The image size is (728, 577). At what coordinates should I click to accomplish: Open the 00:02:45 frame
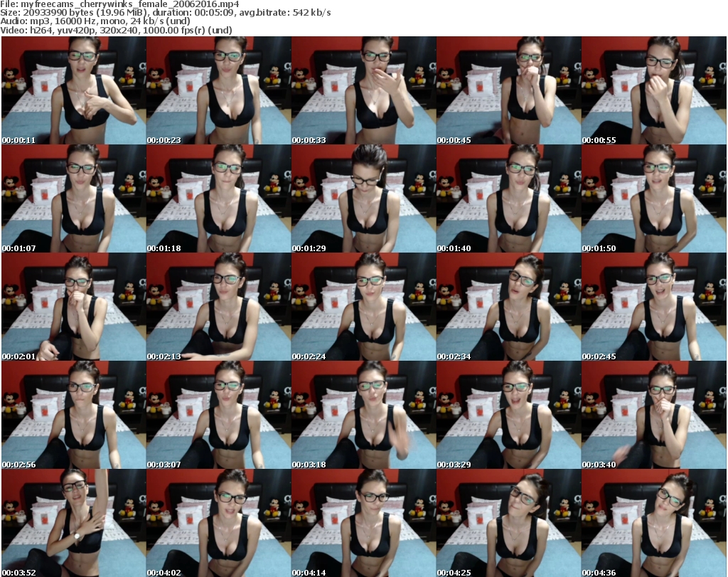pos(653,307)
